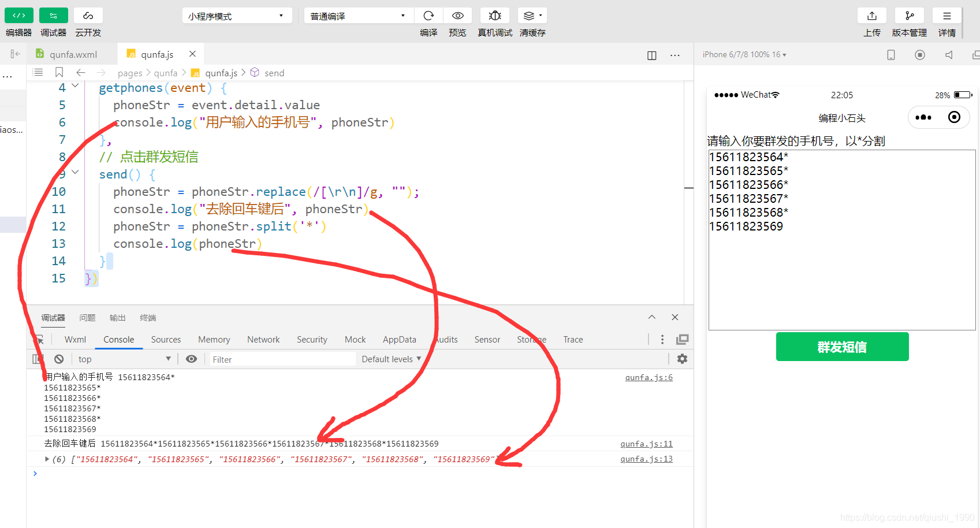The height and width of the screenshot is (528, 980).
Task: Split the editor view
Action: (x=652, y=55)
